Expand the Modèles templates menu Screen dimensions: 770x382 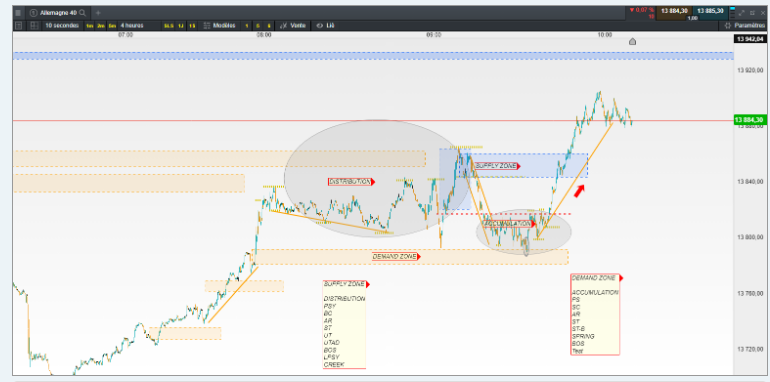point(220,26)
